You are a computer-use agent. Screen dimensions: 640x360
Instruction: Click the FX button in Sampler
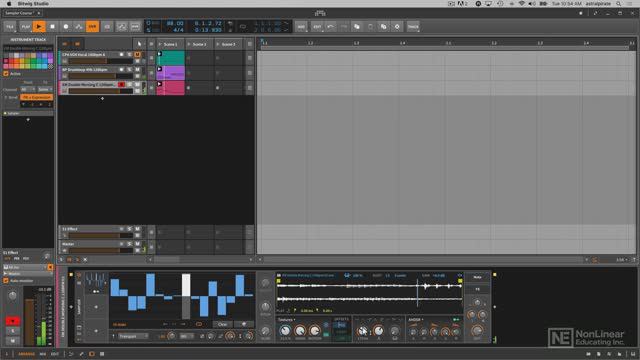(x=477, y=289)
